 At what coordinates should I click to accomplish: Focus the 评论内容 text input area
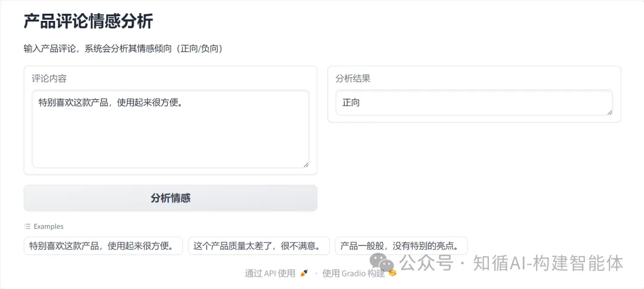pos(170,128)
